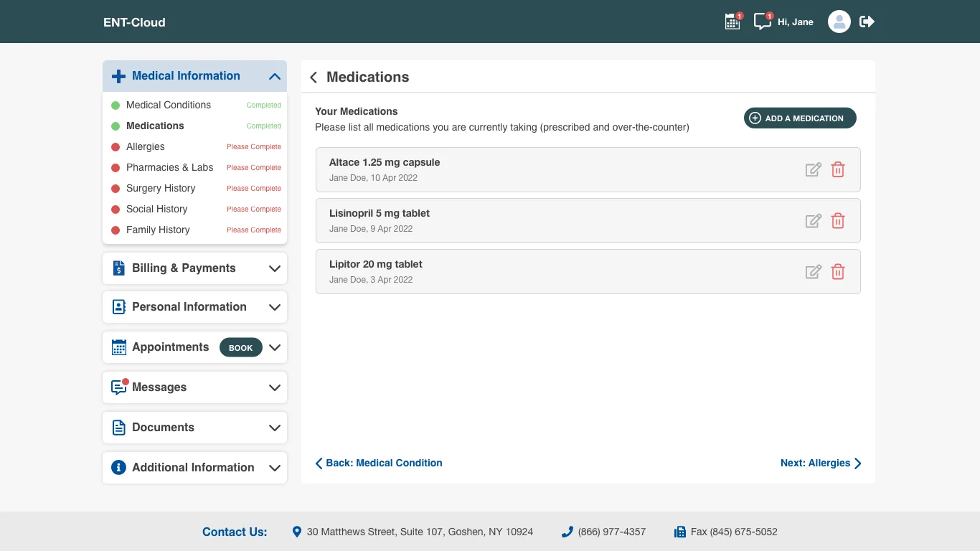Expand the Personal Information section
The image size is (980, 551).
tap(274, 307)
